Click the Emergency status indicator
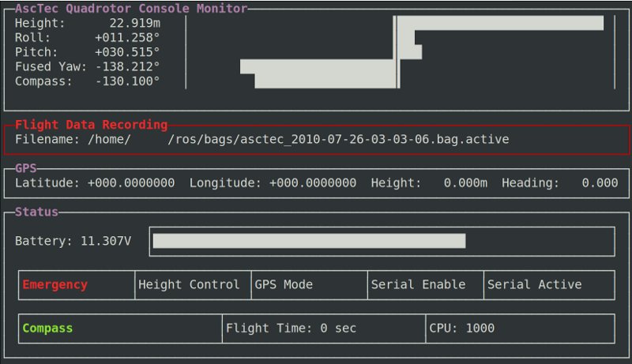Viewport: 632px width, 364px height. point(55,285)
